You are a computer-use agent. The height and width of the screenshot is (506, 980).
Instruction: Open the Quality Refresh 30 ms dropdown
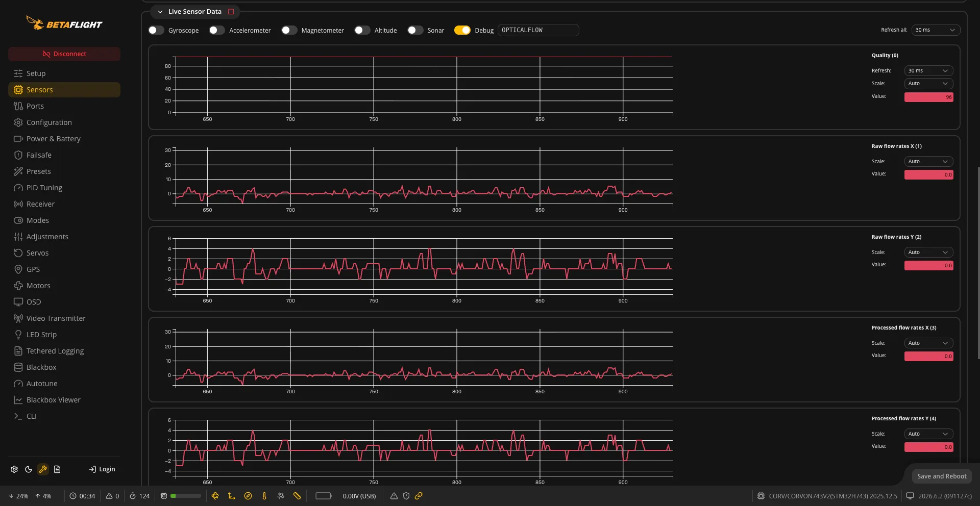coord(928,71)
